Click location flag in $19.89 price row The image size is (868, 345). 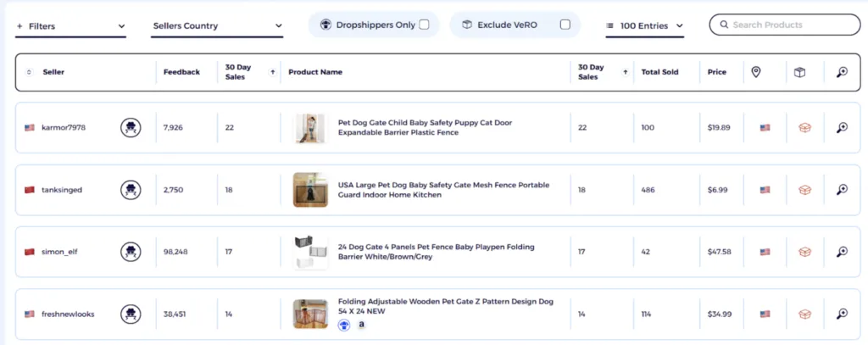(765, 128)
